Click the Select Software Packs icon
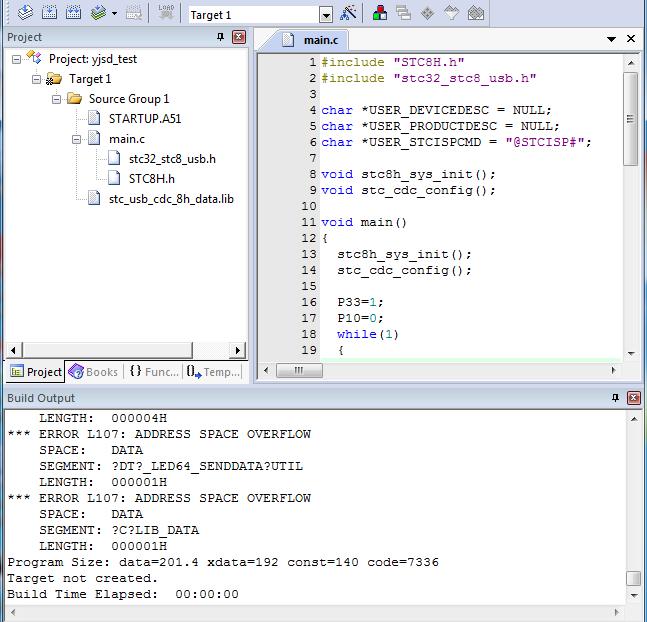647x622 pixels. coord(451,13)
